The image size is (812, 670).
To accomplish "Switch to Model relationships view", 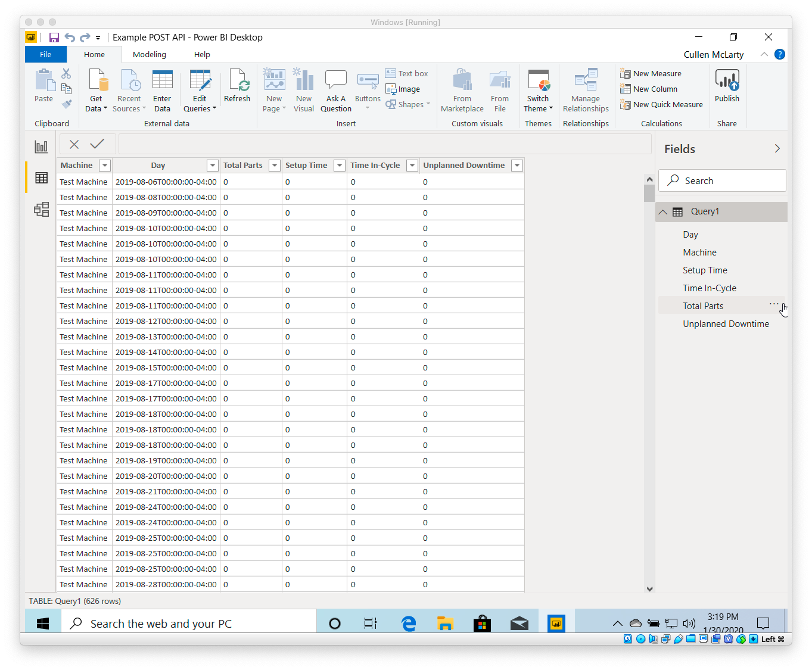I will 41,209.
